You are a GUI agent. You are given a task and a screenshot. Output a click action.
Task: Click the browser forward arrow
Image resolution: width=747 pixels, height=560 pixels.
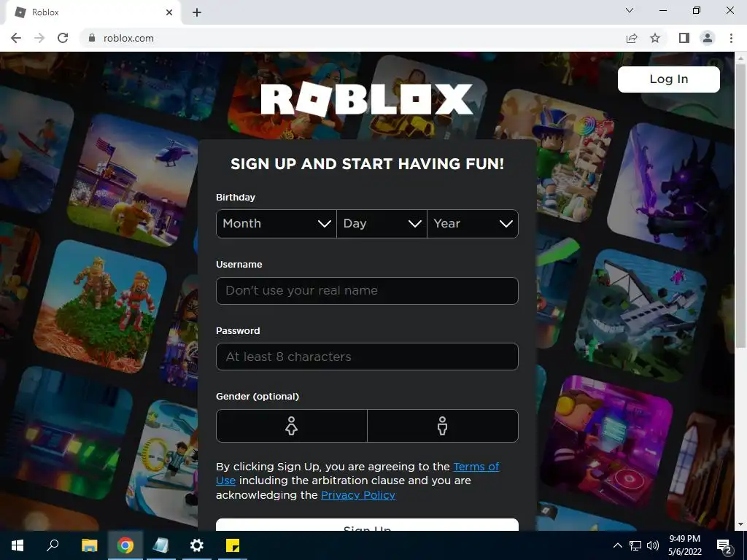[39, 38]
